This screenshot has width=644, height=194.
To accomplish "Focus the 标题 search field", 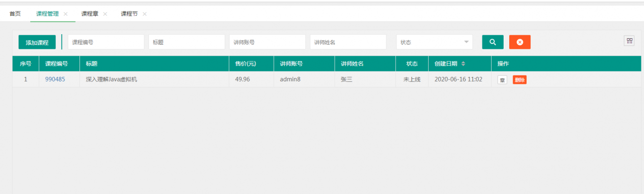I will point(187,42).
